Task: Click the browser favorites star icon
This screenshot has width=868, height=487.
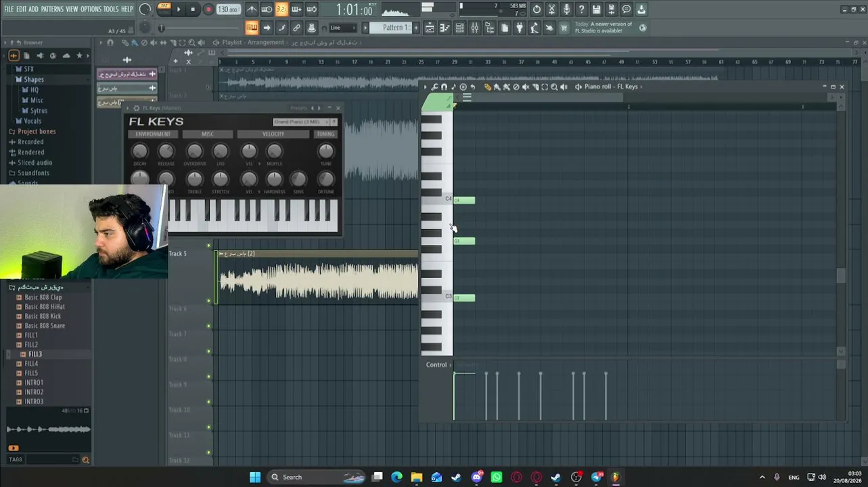Action: tap(79, 55)
